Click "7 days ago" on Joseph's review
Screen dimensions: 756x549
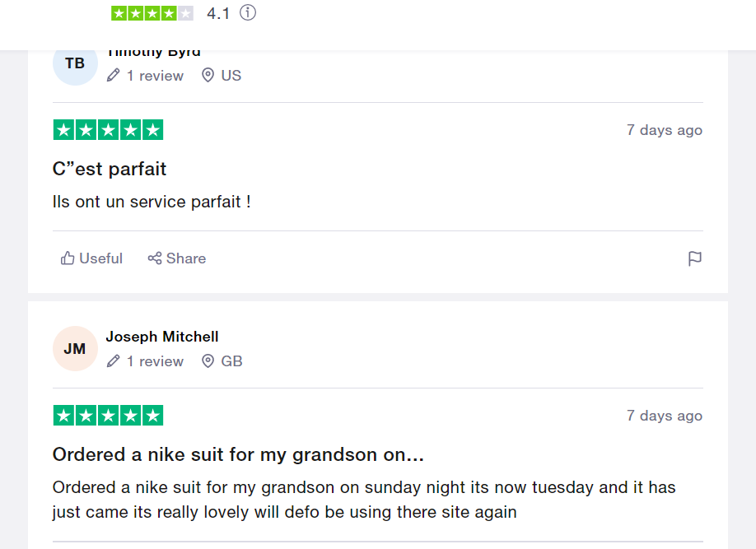(664, 416)
